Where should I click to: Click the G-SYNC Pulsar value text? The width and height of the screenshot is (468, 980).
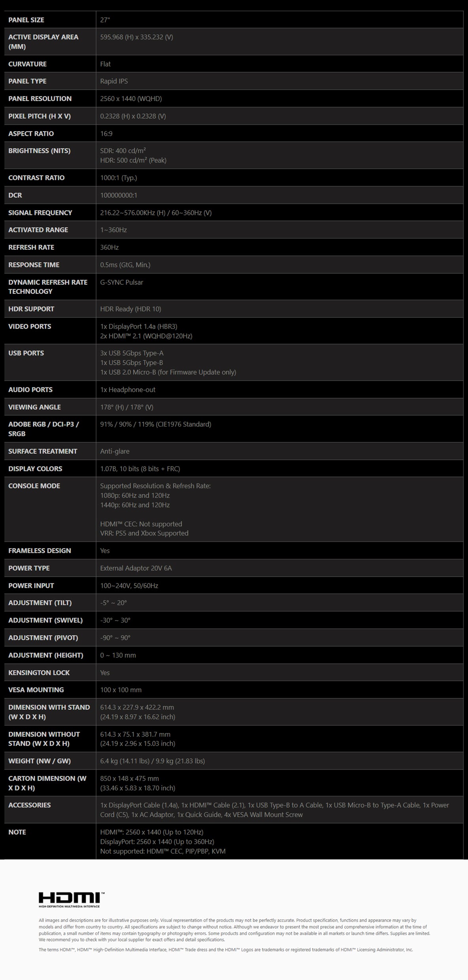pos(121,282)
